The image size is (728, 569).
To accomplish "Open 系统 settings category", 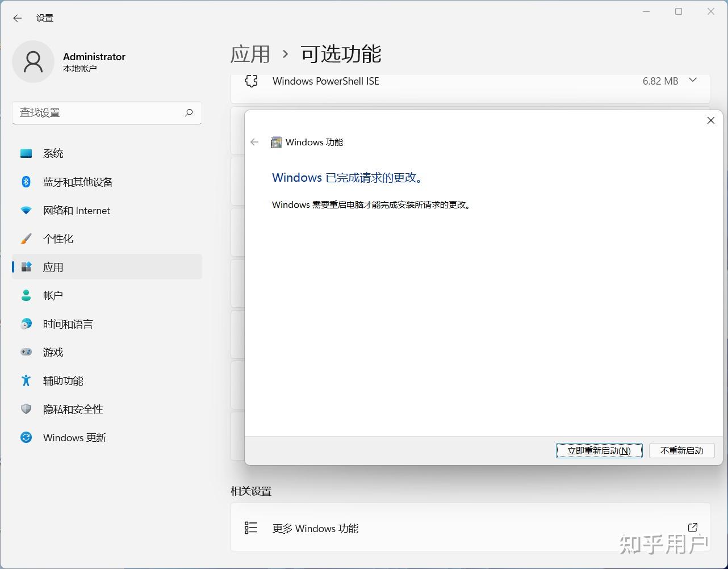I will [107, 153].
